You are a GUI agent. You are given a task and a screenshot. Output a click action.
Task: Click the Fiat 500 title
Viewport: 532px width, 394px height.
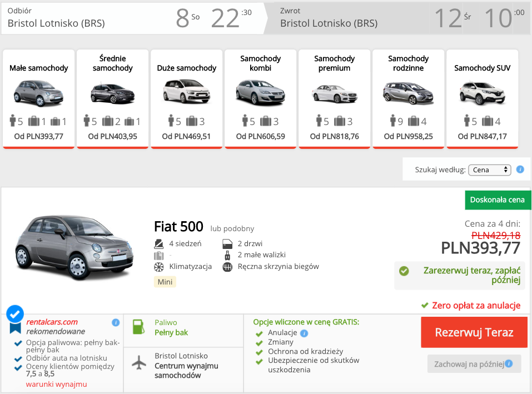coord(178,227)
